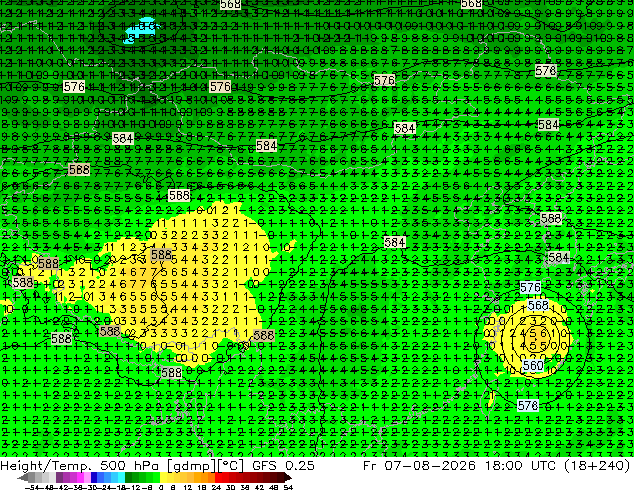Click the '18:00 UTC' time text
This screenshot has width=634, height=490.
pos(522,466)
